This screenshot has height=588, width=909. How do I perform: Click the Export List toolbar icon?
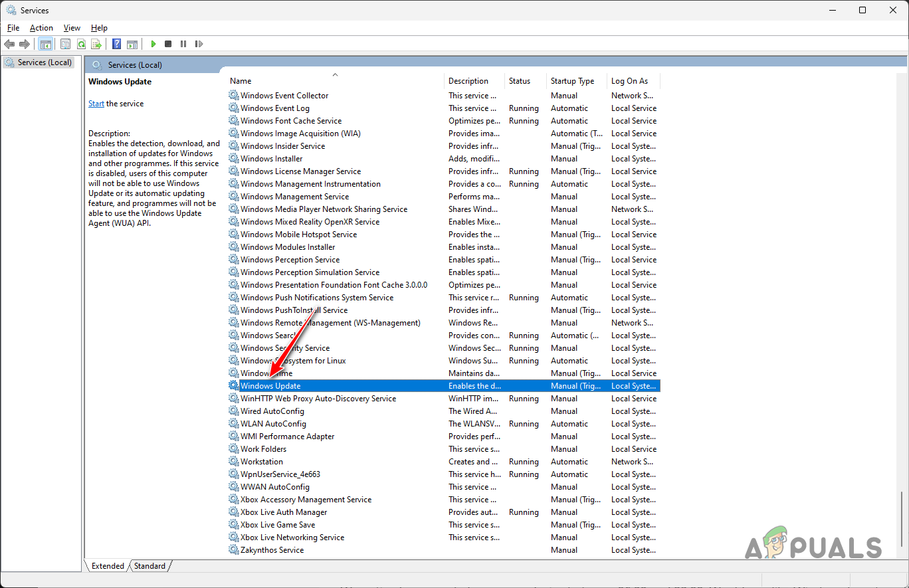pos(96,44)
